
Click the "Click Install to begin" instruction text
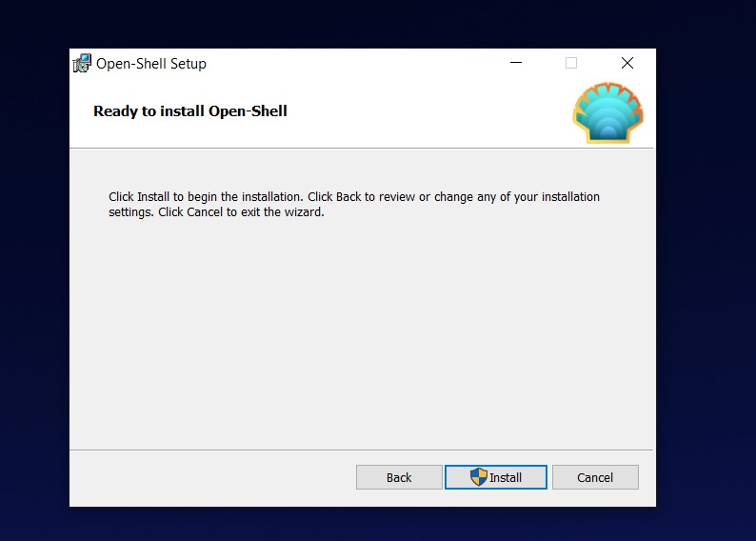point(354,205)
